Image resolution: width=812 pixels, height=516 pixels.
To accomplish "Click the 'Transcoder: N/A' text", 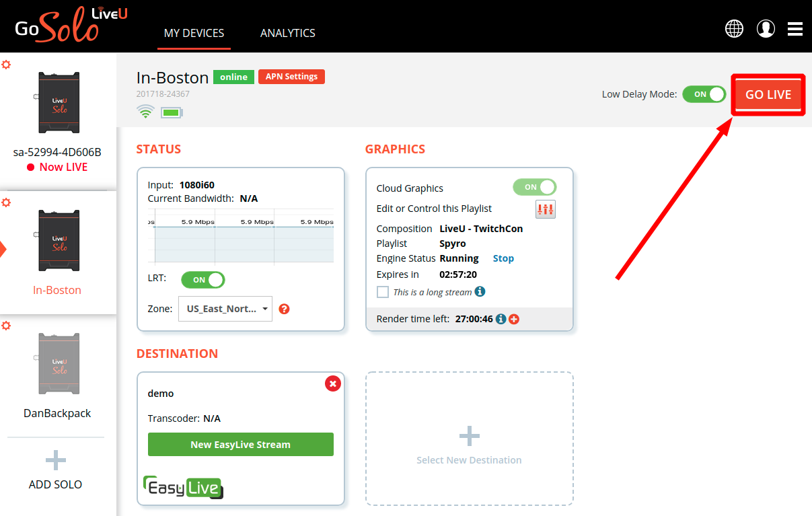I will pos(184,418).
